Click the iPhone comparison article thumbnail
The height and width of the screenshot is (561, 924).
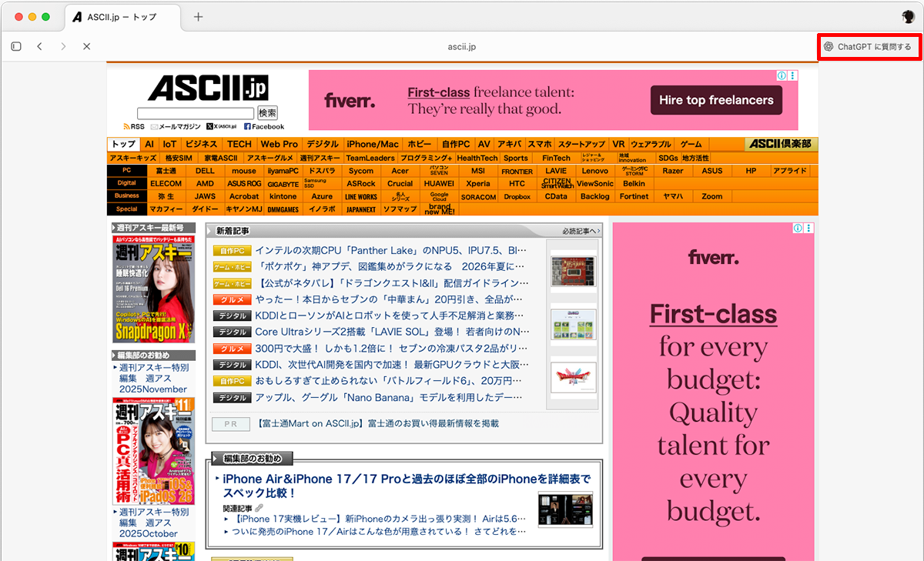[565, 509]
